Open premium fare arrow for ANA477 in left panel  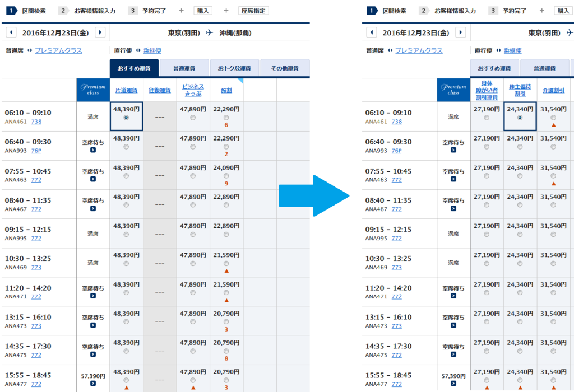click(93, 384)
